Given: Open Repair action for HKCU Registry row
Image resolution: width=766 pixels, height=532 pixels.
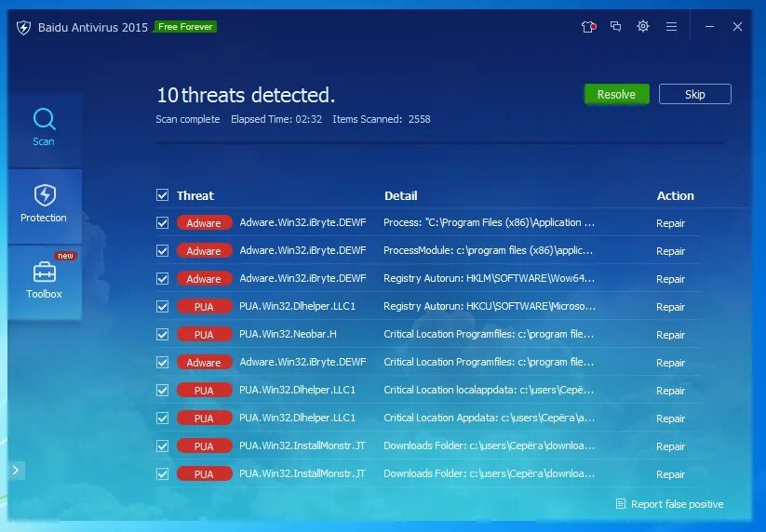Looking at the screenshot, I should coord(670,307).
